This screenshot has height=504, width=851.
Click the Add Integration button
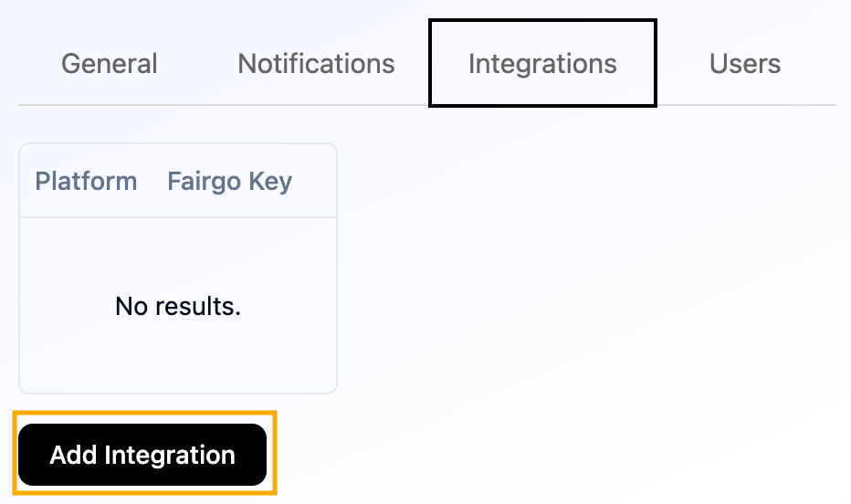(x=142, y=455)
